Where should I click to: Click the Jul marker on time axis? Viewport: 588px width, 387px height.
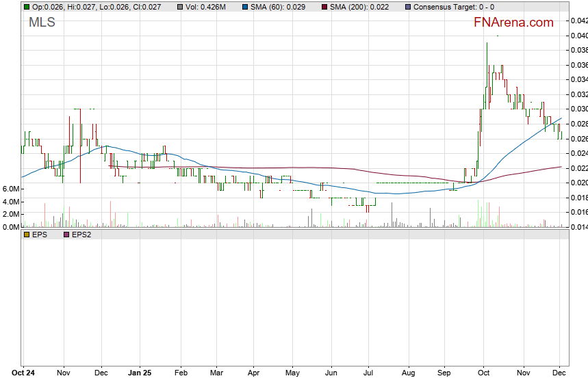pyautogui.click(x=368, y=373)
